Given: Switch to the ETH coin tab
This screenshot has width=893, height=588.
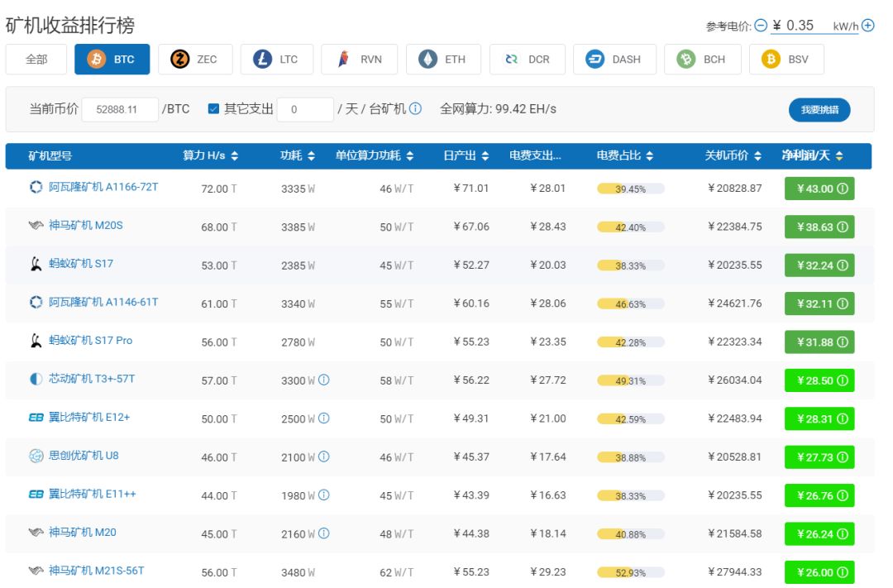Looking at the screenshot, I should point(444,60).
